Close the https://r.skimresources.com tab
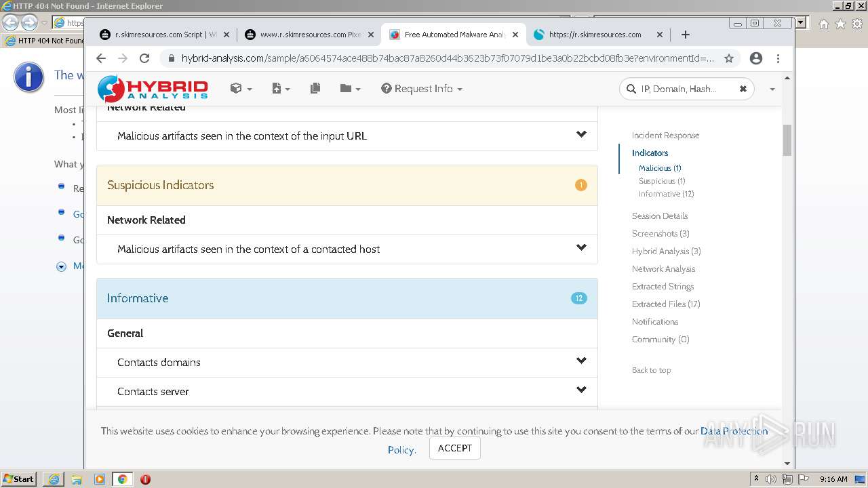 [660, 35]
